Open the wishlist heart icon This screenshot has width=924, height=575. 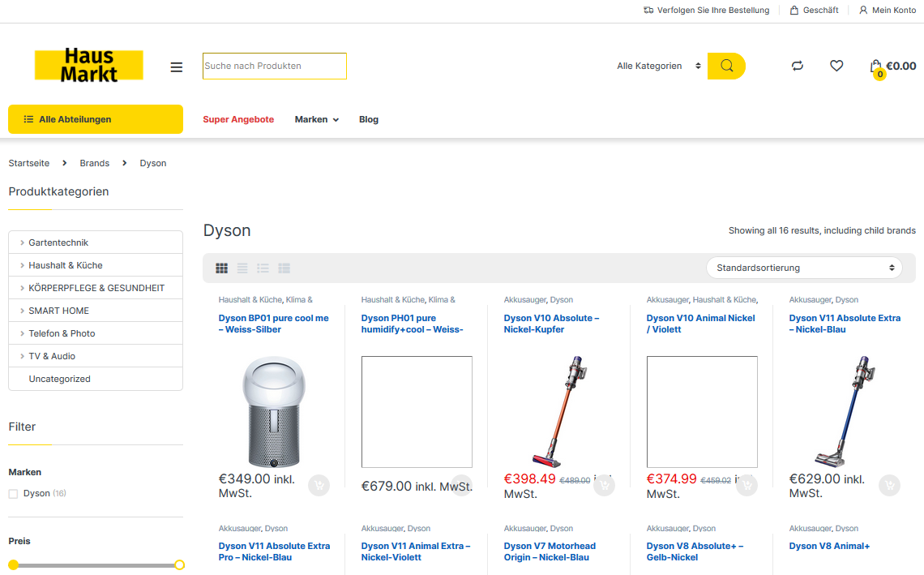[x=836, y=66]
